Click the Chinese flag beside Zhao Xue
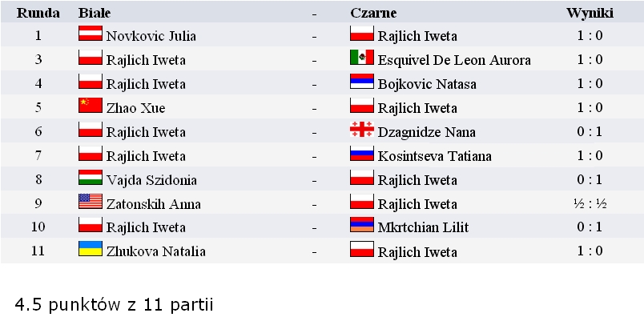This screenshot has height=317, width=644. coord(90,106)
